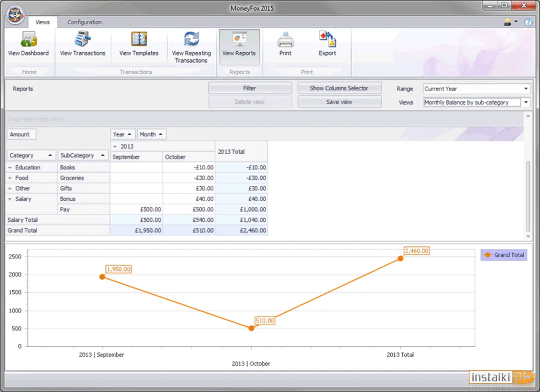Click the Export icon
Image resolution: width=540 pixels, height=392 pixels.
[x=327, y=40]
